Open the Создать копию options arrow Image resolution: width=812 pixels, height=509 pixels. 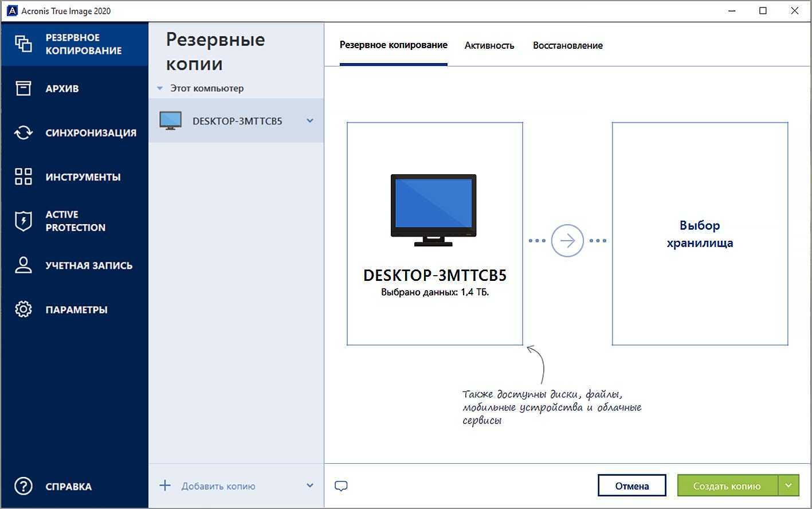point(789,485)
